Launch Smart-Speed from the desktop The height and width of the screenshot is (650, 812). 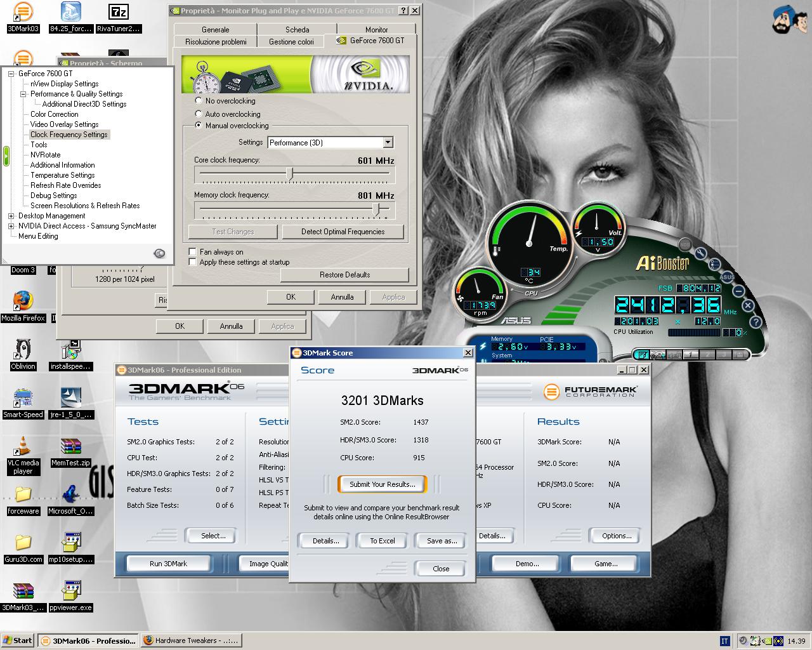click(x=23, y=402)
